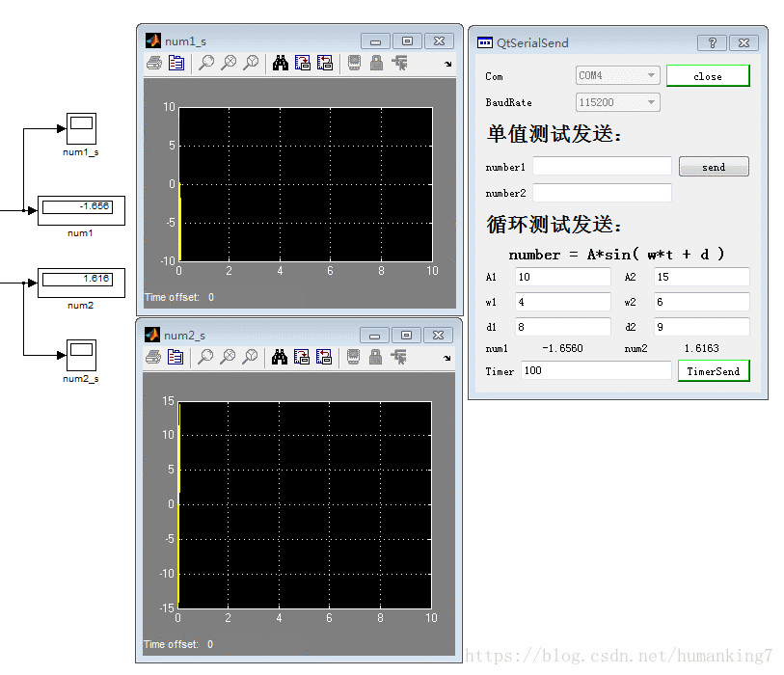Select zoom Y-axis tool in num1_s scope
The width and height of the screenshot is (784, 675).
pos(251,63)
